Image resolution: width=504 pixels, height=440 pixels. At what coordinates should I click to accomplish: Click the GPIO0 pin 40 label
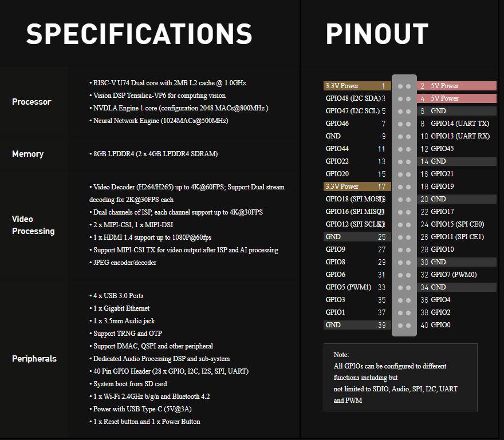[440, 325]
